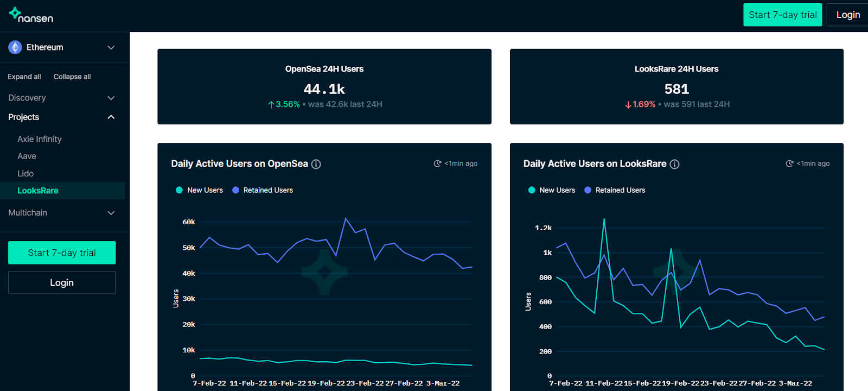Click the sidebar Login button

point(62,282)
